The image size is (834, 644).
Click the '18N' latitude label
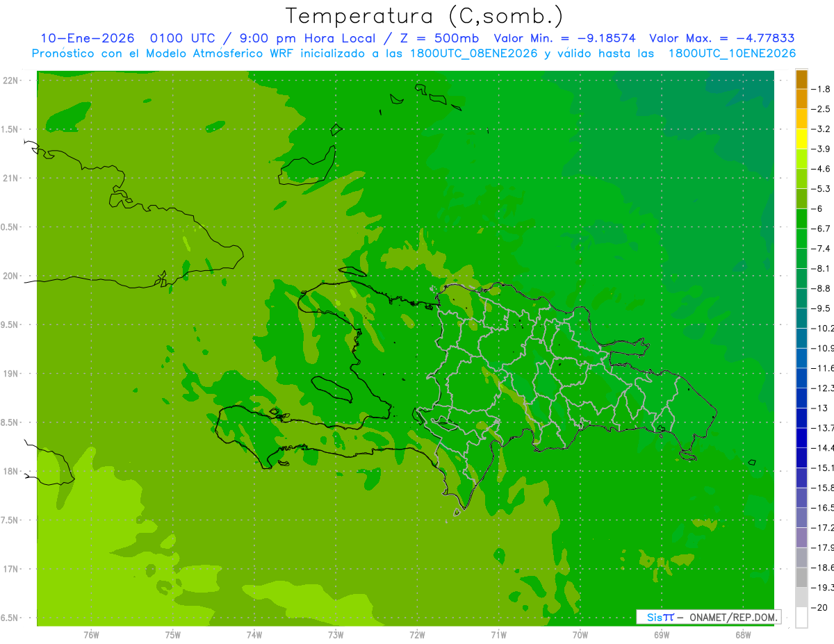click(11, 472)
